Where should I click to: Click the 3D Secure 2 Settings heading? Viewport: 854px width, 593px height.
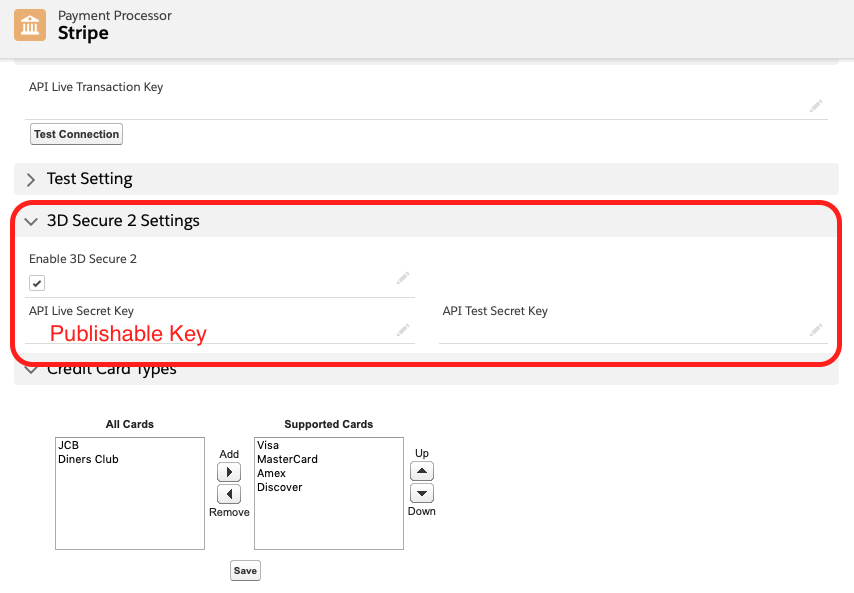click(123, 221)
